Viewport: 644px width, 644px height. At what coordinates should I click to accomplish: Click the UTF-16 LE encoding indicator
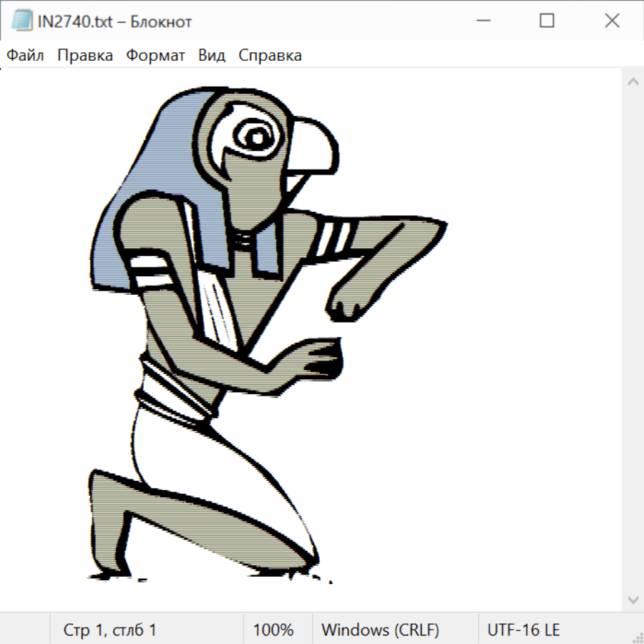point(523,630)
